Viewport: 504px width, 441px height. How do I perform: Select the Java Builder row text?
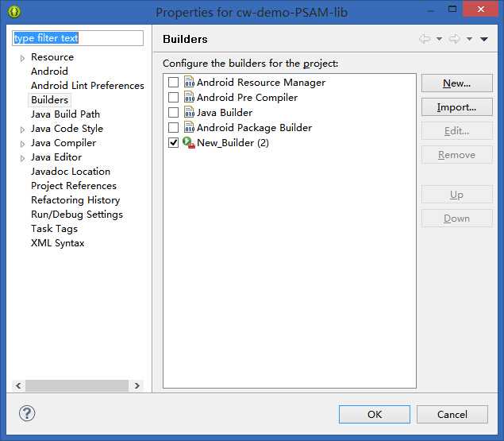click(225, 113)
